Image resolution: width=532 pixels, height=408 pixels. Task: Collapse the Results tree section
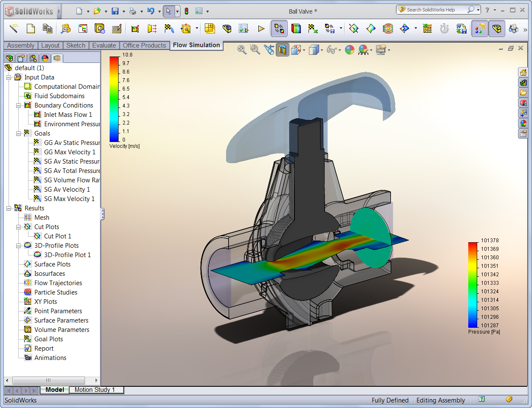click(9, 208)
